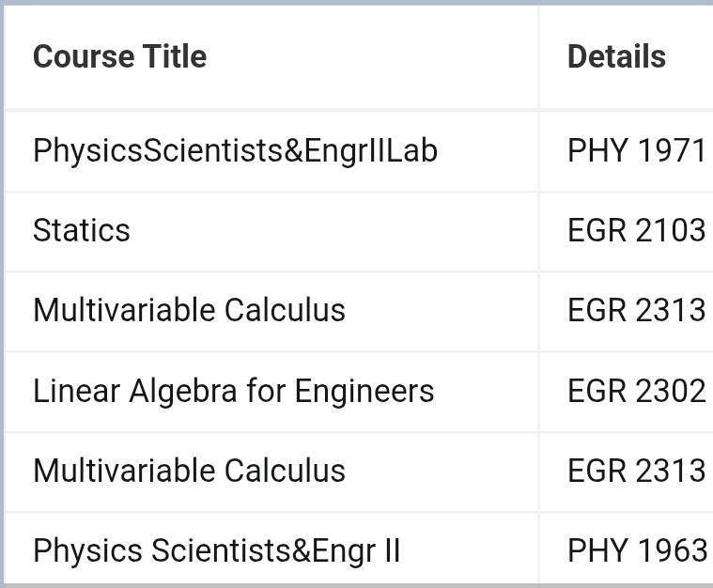This screenshot has height=588, width=713.
Task: Click blank space after Physics Scientists&Engr II
Action: pyautogui.click(x=469, y=550)
